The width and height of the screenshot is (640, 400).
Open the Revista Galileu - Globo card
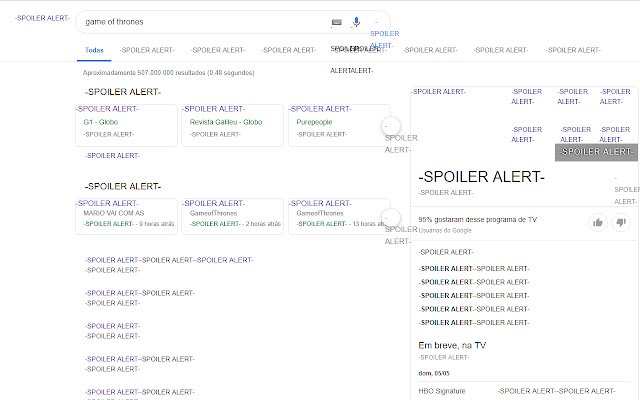pyautogui.click(x=233, y=125)
